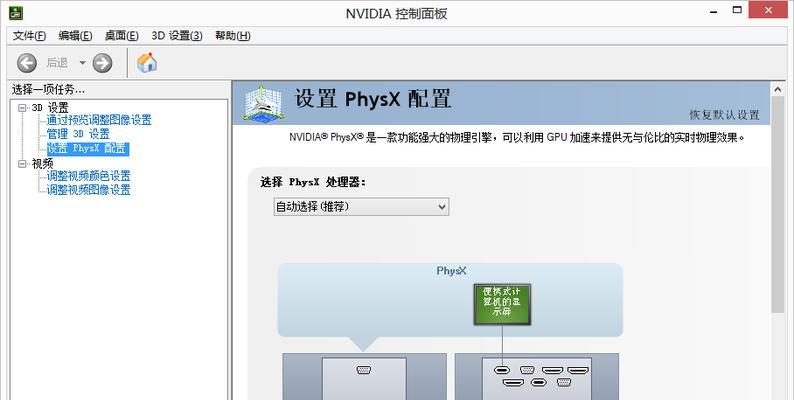Viewport: 794px width, 400px height.
Task: Click the NVIDIA app icon in title bar
Action: click(16, 13)
